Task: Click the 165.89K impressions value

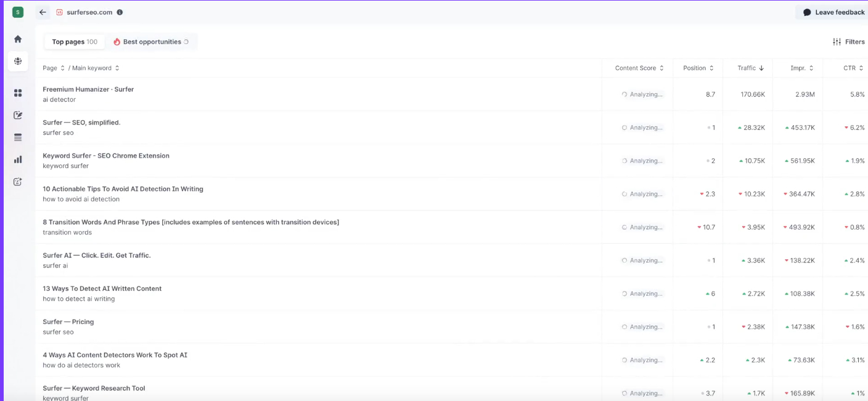Action: coord(803,394)
